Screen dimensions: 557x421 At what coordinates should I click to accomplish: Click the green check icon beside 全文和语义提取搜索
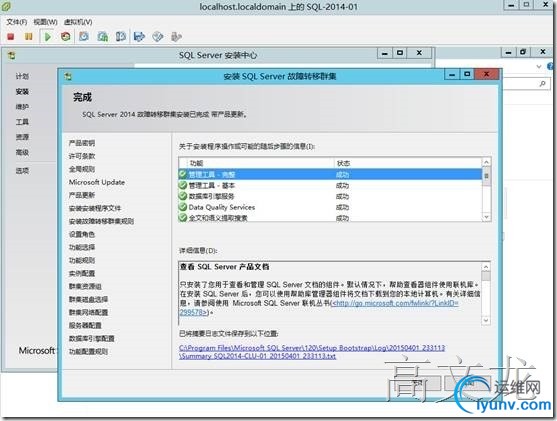183,217
